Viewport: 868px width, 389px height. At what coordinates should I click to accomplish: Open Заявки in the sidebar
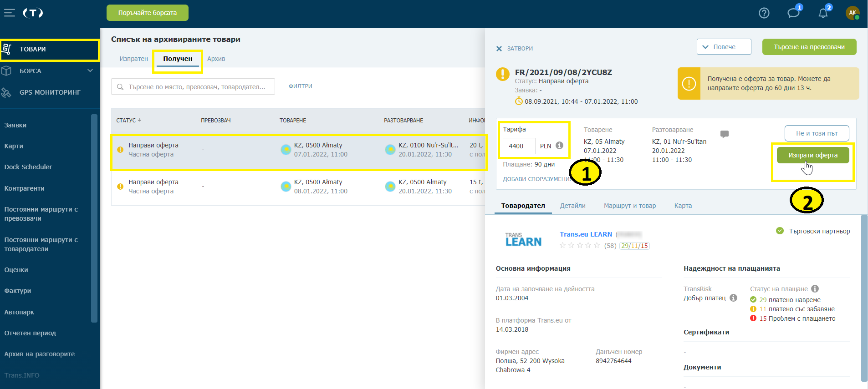pyautogui.click(x=15, y=125)
